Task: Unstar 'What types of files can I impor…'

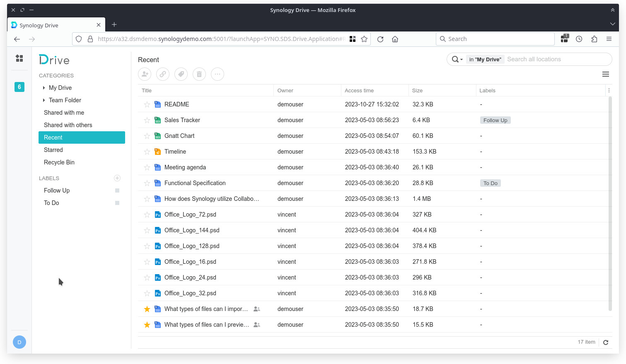Action: click(x=147, y=309)
